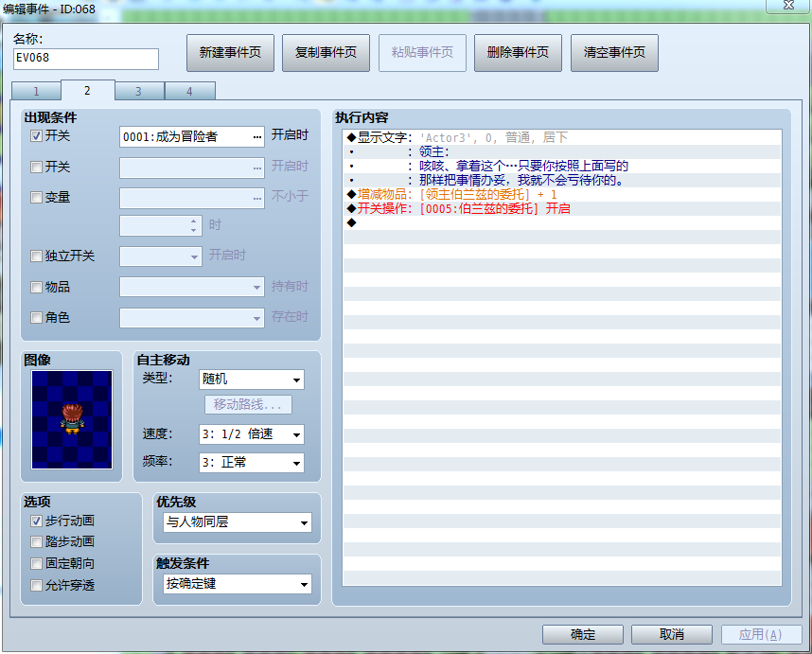Screen dimensions: 812x654
Task: Switch to event page tab 1
Action: [36, 91]
